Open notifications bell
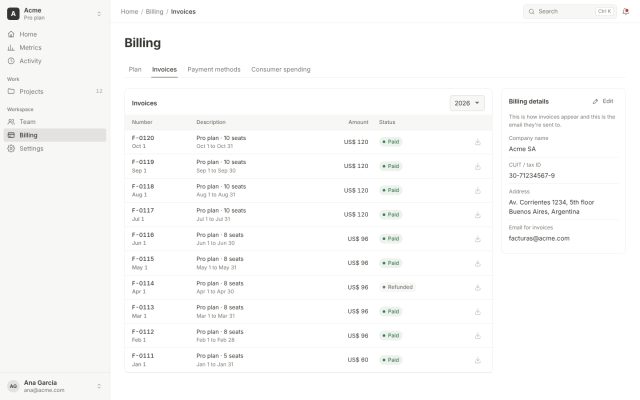The width and height of the screenshot is (640, 400). click(x=625, y=11)
